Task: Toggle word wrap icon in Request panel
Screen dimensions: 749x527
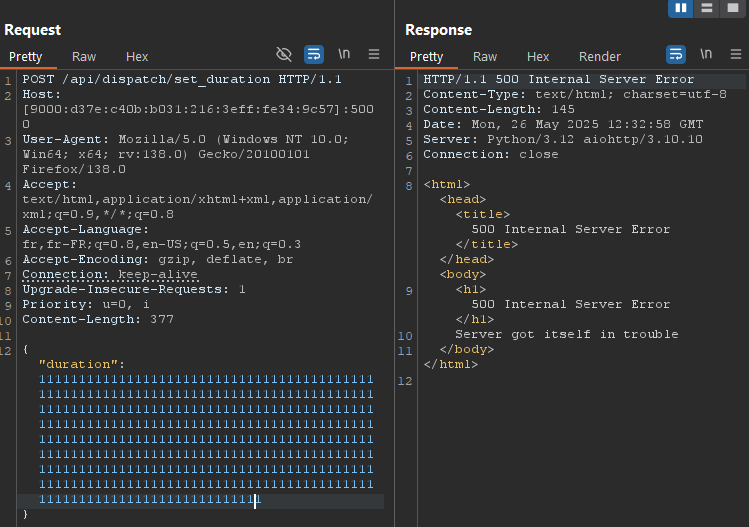Action: pos(314,54)
